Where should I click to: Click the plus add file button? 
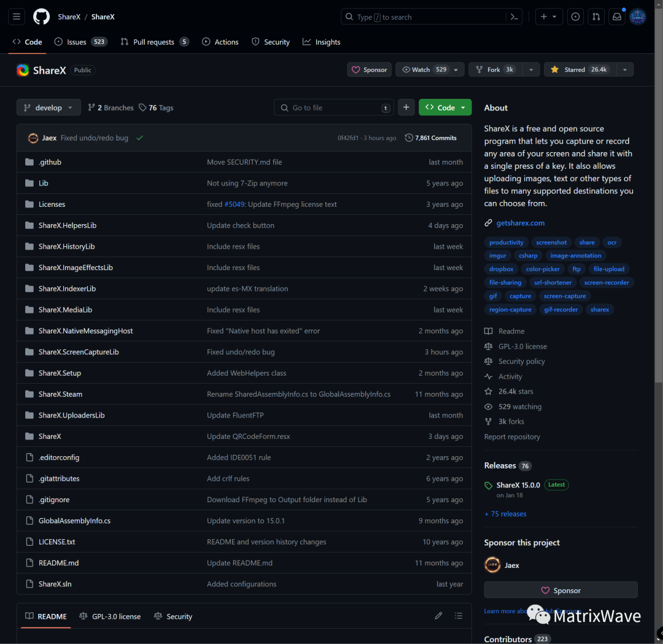tap(406, 107)
